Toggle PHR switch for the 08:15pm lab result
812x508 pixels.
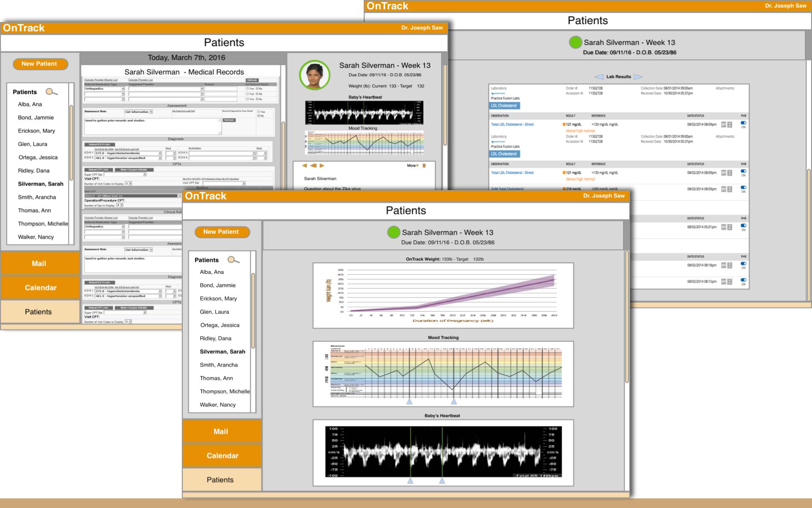pos(743,280)
